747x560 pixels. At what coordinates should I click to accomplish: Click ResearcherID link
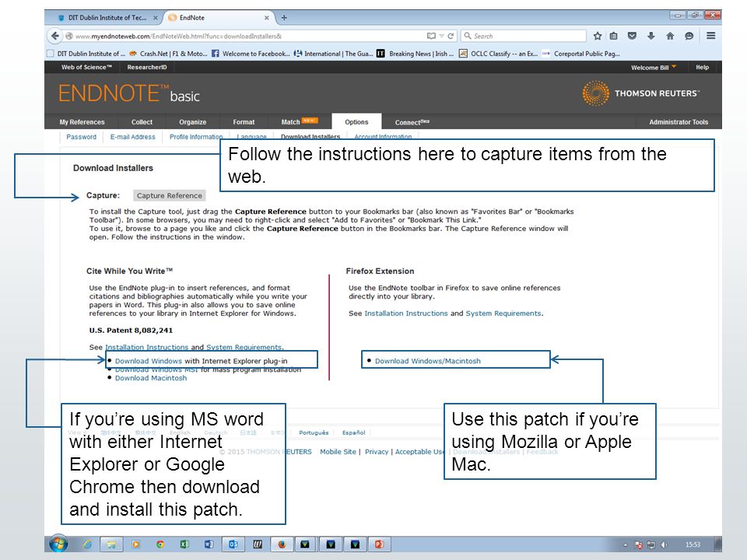click(147, 67)
